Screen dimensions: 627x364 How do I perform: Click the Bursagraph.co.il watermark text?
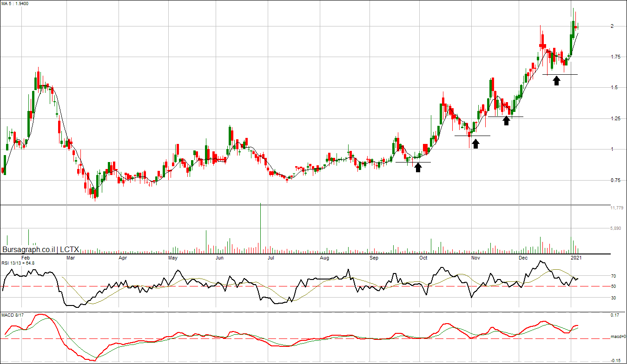point(29,249)
